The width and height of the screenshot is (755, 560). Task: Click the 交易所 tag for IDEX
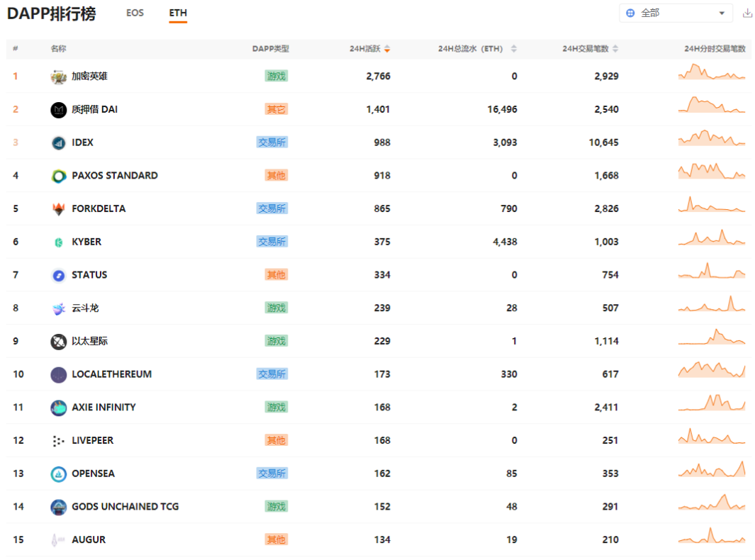[x=272, y=142]
